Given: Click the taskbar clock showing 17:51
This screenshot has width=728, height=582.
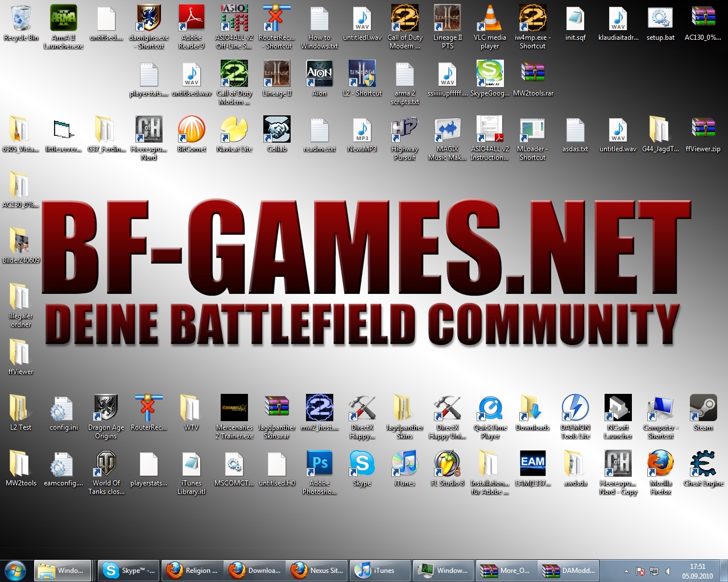Looking at the screenshot, I should pyautogui.click(x=697, y=571).
